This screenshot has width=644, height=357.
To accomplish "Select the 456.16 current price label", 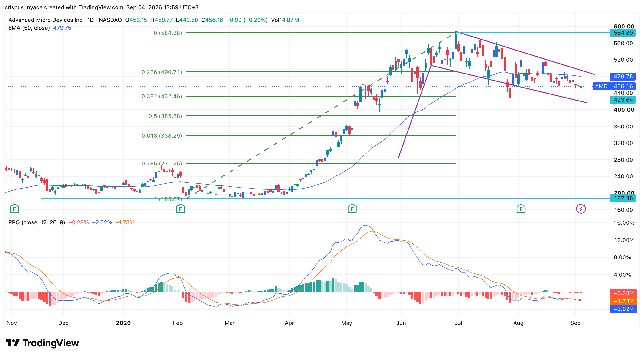I will coord(623,86).
